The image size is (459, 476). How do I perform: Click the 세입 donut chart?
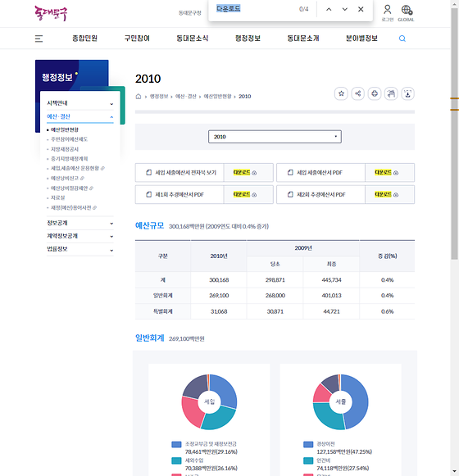click(209, 402)
